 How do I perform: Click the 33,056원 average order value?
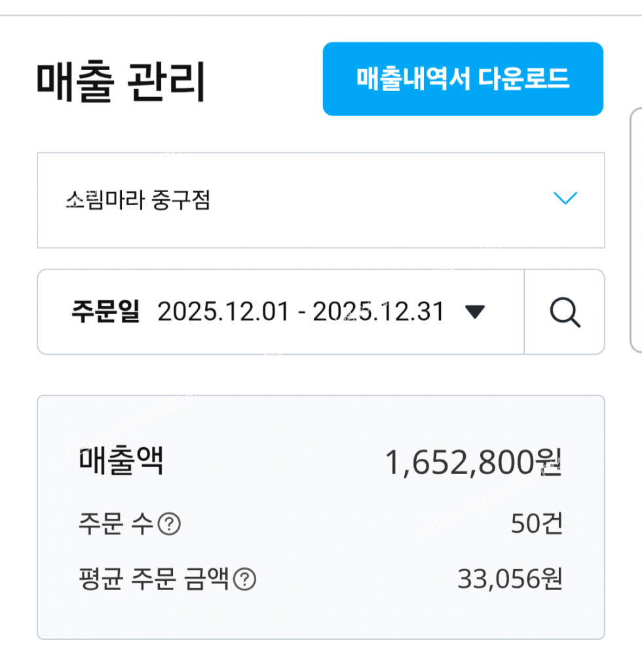[x=510, y=579]
